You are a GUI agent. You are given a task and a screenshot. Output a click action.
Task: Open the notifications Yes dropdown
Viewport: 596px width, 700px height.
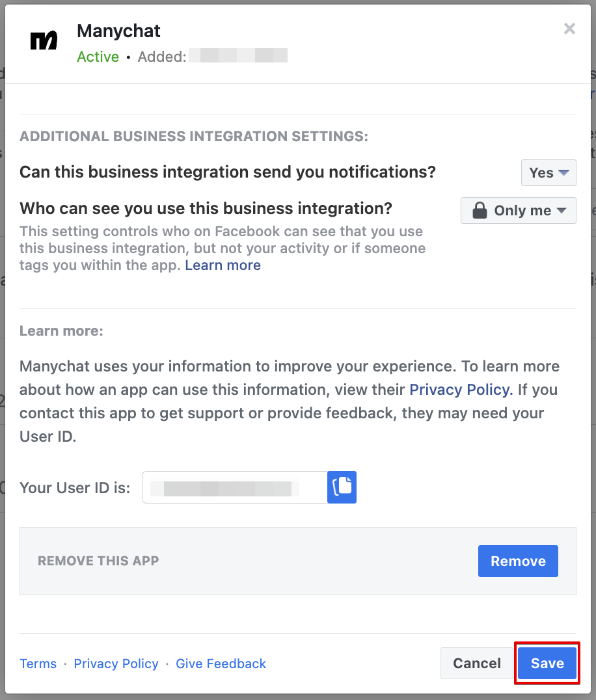coord(549,172)
